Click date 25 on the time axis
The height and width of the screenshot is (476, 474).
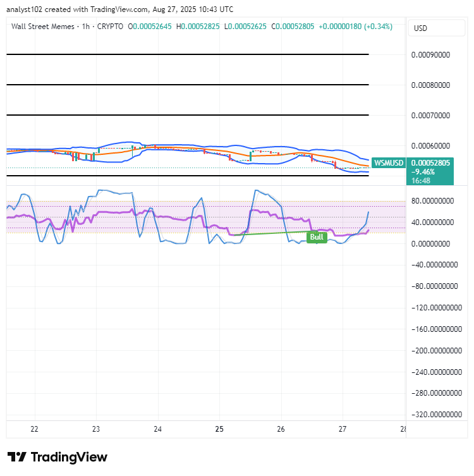pyautogui.click(x=219, y=429)
